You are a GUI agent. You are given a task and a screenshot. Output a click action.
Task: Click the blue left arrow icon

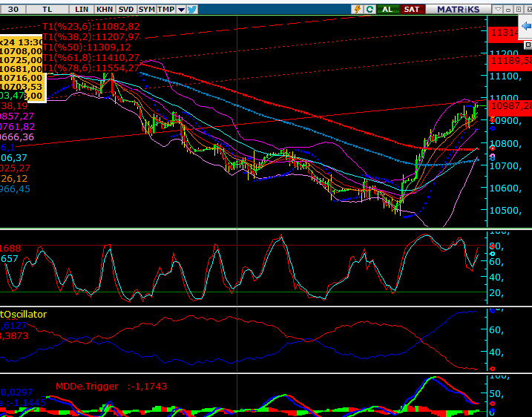(526, 26)
